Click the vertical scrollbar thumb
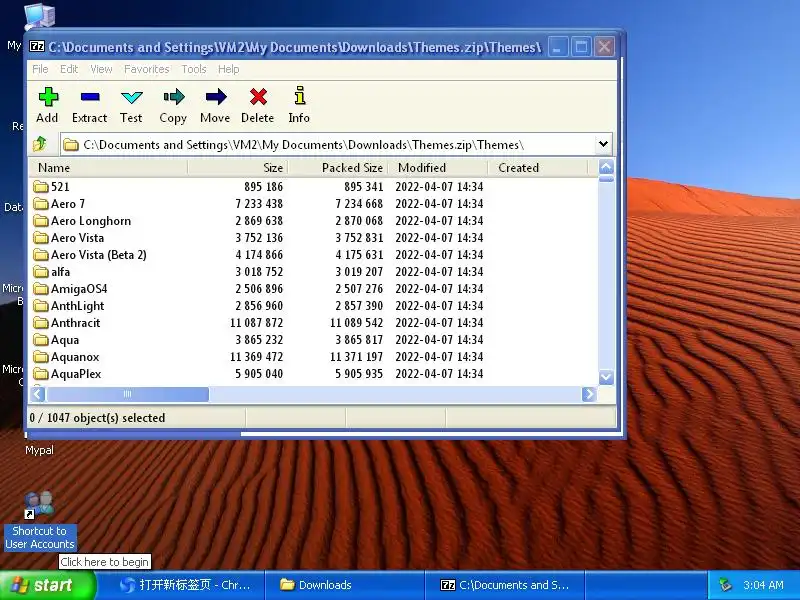Screen dimensions: 800x600 click(x=606, y=179)
